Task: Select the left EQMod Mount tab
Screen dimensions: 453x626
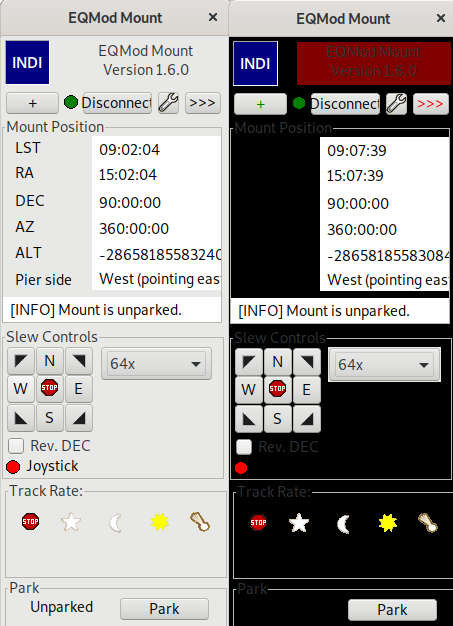Action: pyautogui.click(x=115, y=18)
